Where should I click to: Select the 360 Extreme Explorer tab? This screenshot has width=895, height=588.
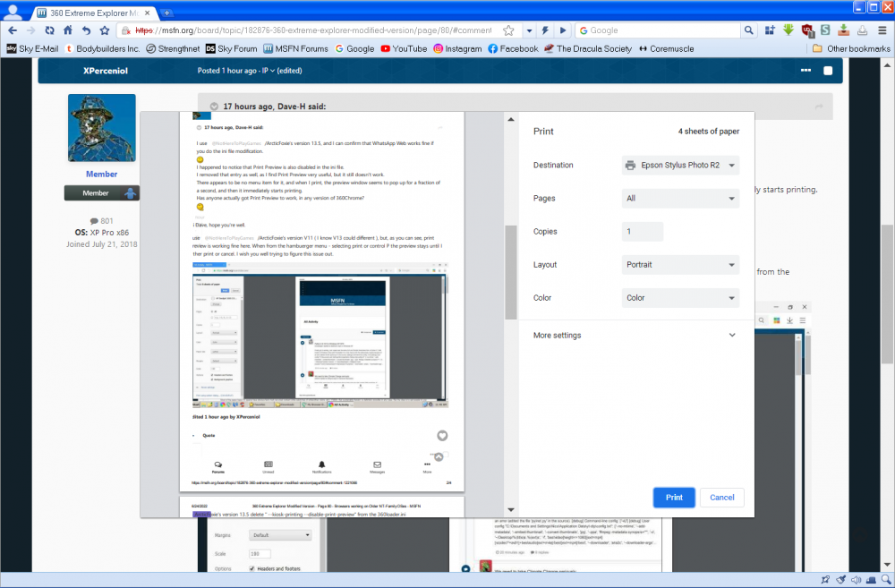click(x=95, y=12)
